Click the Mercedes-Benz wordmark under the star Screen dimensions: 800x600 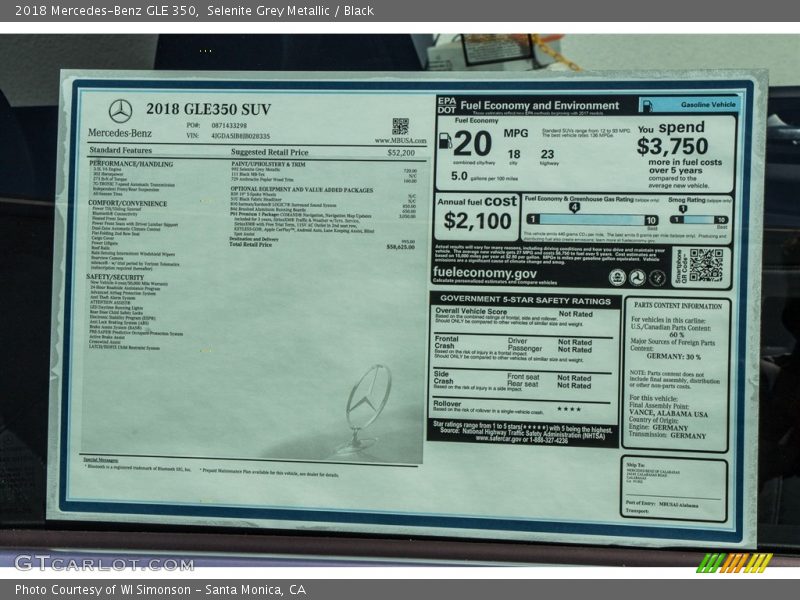120,133
